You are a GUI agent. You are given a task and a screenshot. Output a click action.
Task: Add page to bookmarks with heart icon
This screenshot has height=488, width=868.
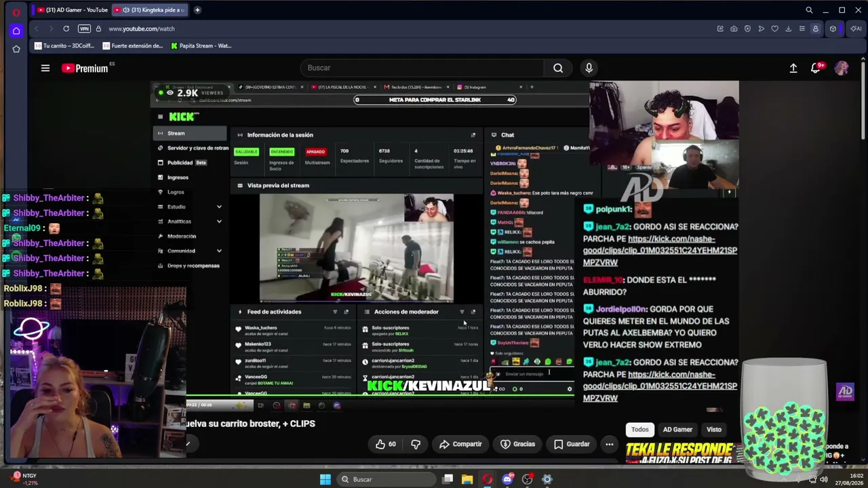tap(774, 28)
